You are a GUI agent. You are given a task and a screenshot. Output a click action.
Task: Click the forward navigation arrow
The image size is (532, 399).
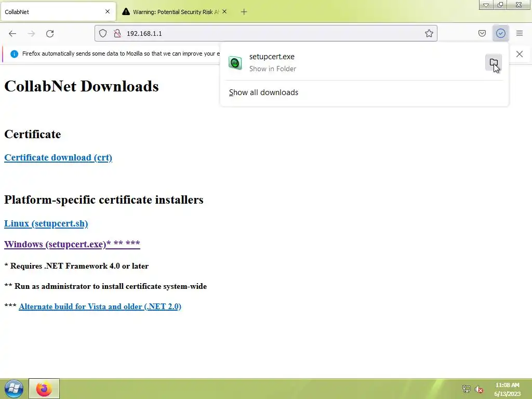point(31,34)
